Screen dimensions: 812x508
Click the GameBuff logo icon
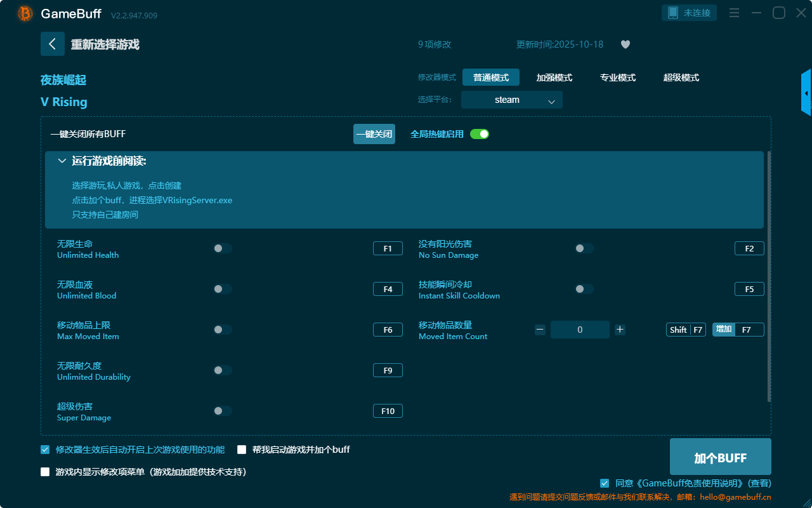click(25, 13)
